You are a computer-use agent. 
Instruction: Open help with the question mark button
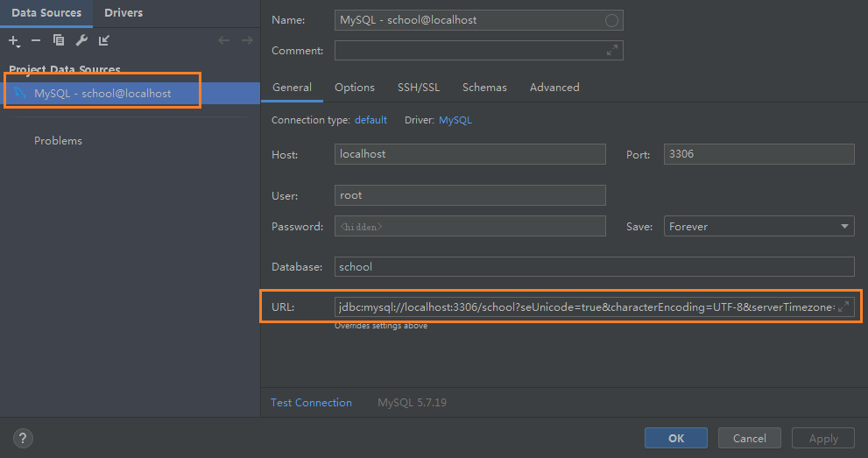point(24,438)
